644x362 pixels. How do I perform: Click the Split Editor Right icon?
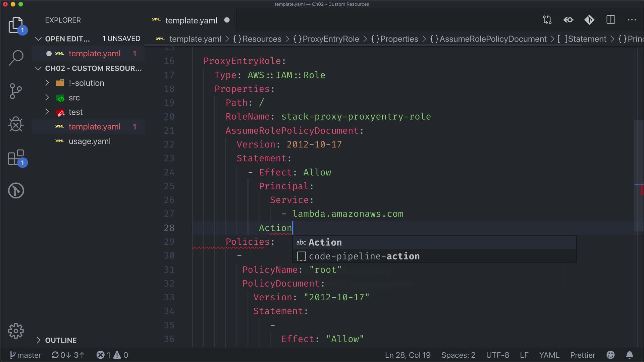click(610, 20)
